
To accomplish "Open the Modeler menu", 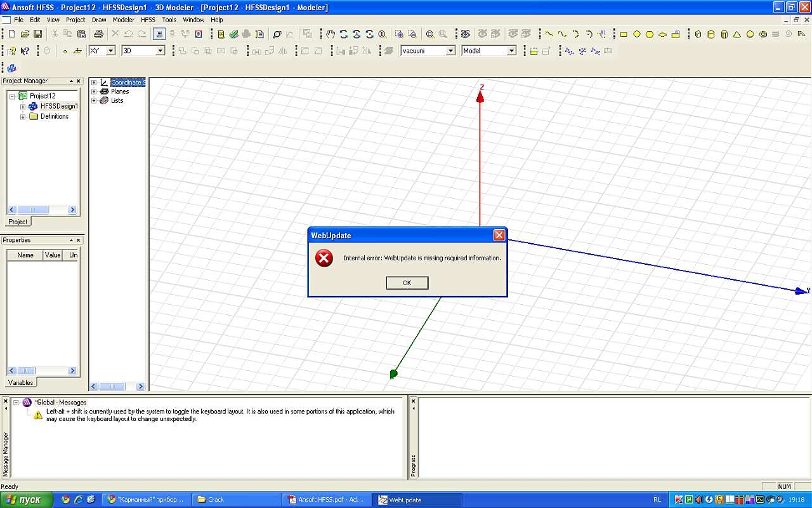I will pos(123,20).
